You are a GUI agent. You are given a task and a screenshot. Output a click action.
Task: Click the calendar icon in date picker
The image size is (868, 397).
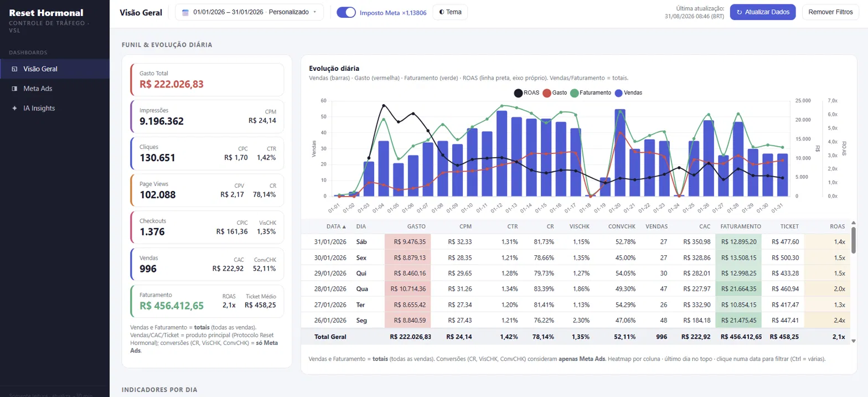(x=185, y=12)
